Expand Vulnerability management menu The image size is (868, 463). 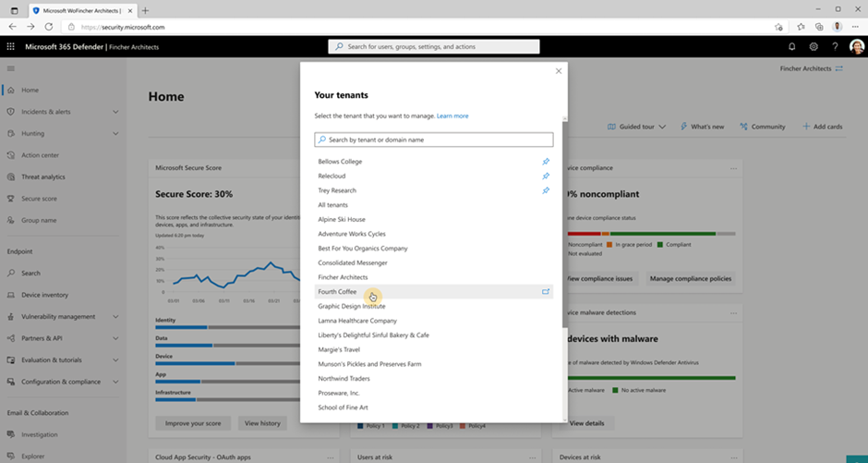pos(115,317)
